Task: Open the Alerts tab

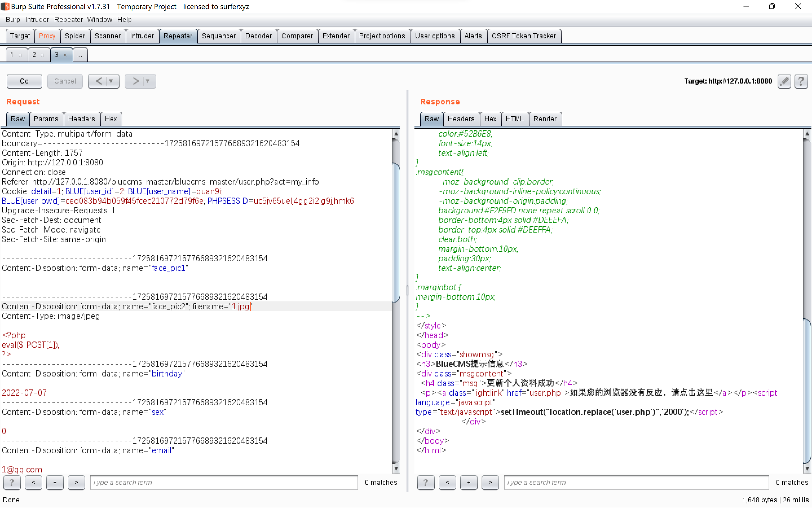Action: (473, 36)
